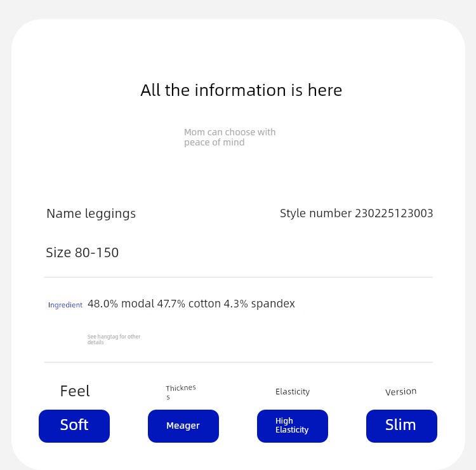Click the Feel heading label

(x=75, y=391)
